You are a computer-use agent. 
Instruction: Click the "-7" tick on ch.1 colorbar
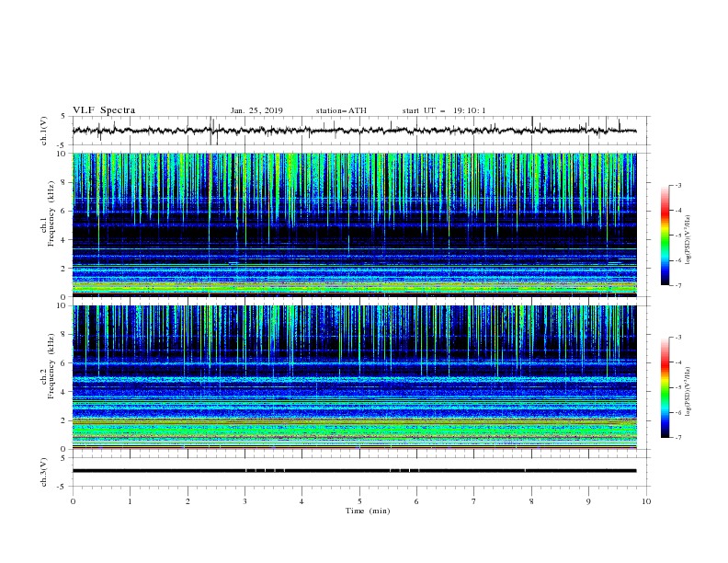point(677,285)
